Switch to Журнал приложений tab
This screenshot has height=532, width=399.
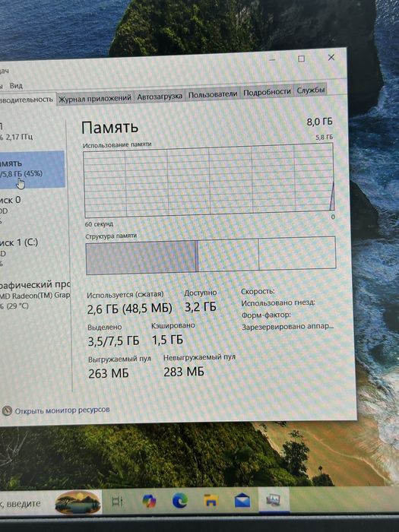pyautogui.click(x=95, y=98)
